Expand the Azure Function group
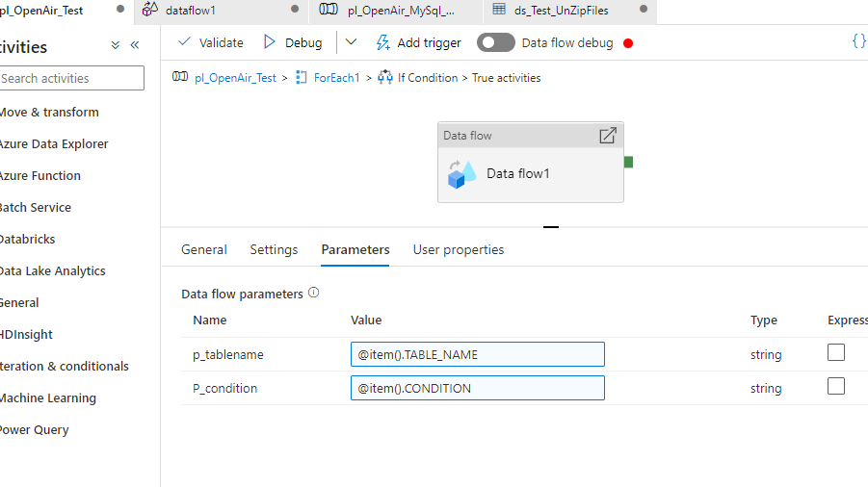Screen dimensions: 868x487 tap(39, 176)
